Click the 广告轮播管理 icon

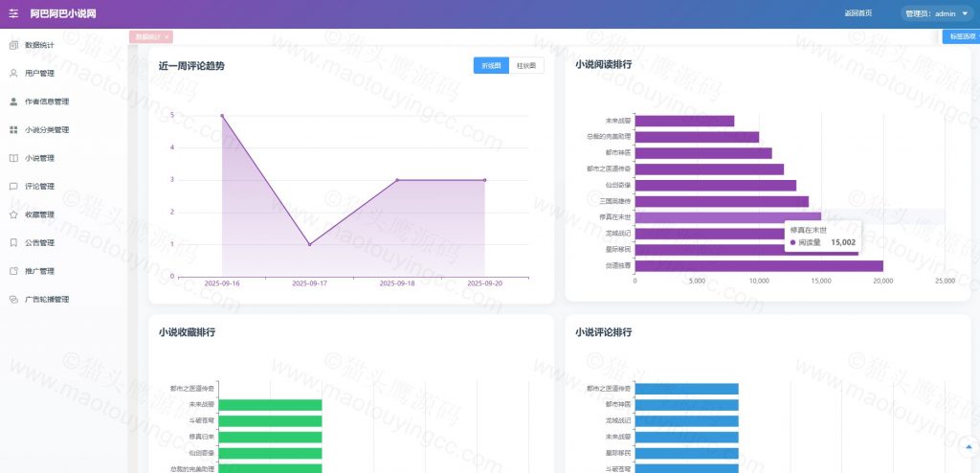(x=13, y=299)
